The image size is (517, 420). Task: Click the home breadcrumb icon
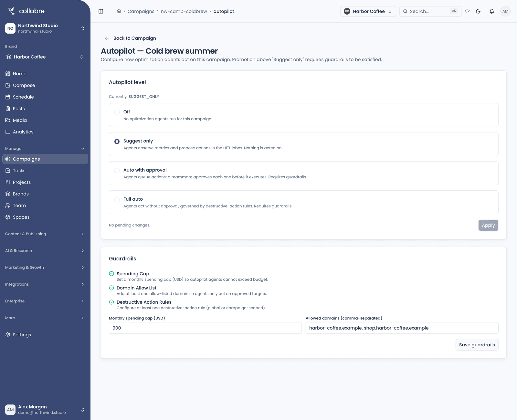pyautogui.click(x=119, y=11)
